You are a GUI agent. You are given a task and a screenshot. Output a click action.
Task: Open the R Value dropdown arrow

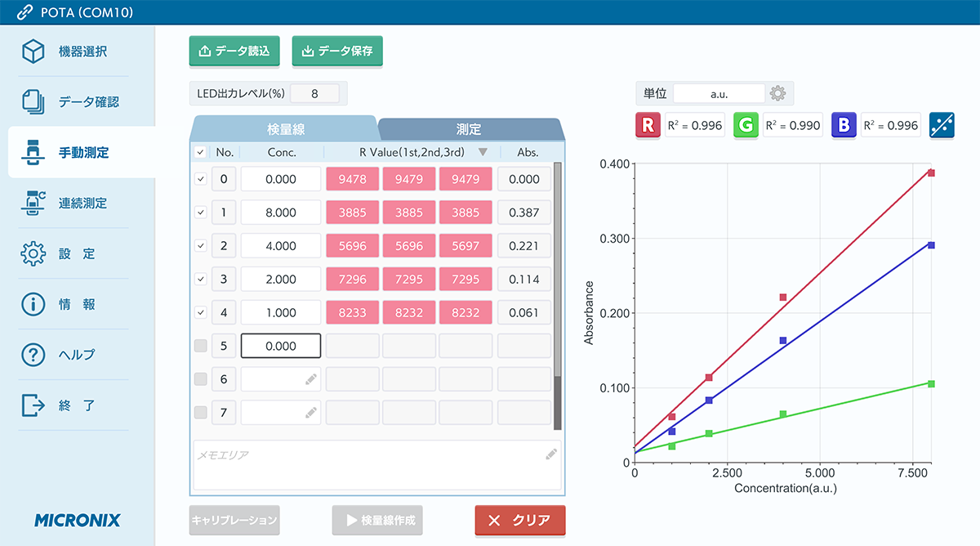click(x=483, y=152)
